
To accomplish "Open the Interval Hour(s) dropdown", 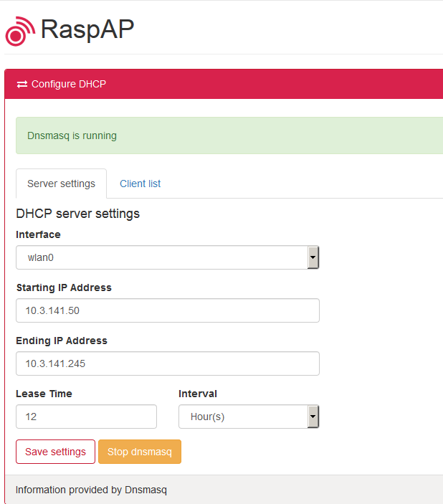I will click(249, 417).
